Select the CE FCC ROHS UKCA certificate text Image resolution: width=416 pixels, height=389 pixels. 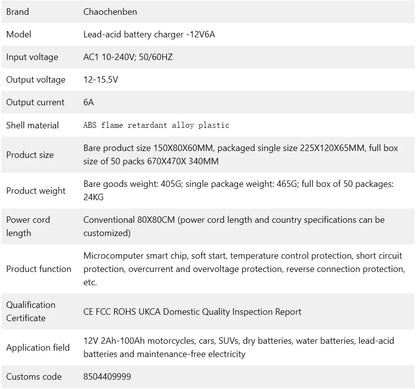122,312
